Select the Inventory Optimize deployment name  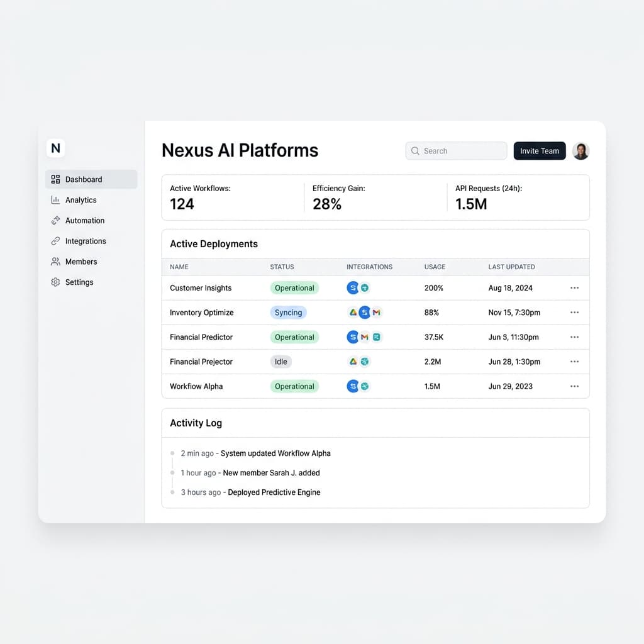(x=202, y=313)
